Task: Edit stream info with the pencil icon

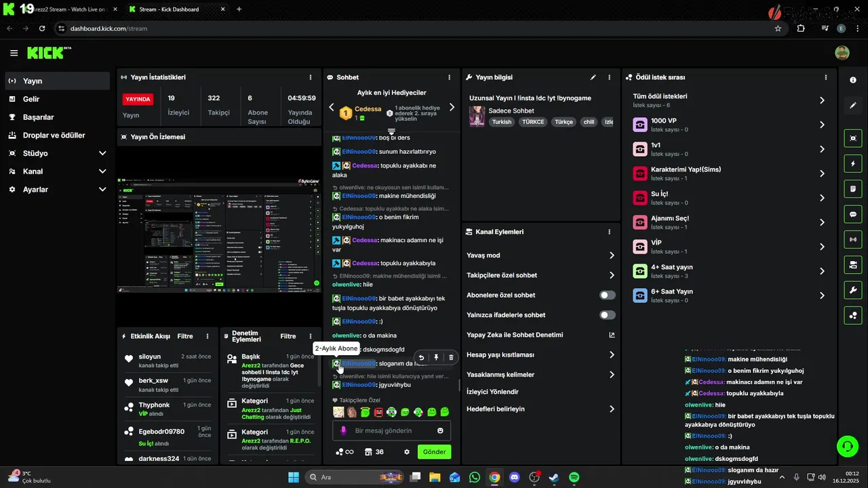Action: click(593, 77)
